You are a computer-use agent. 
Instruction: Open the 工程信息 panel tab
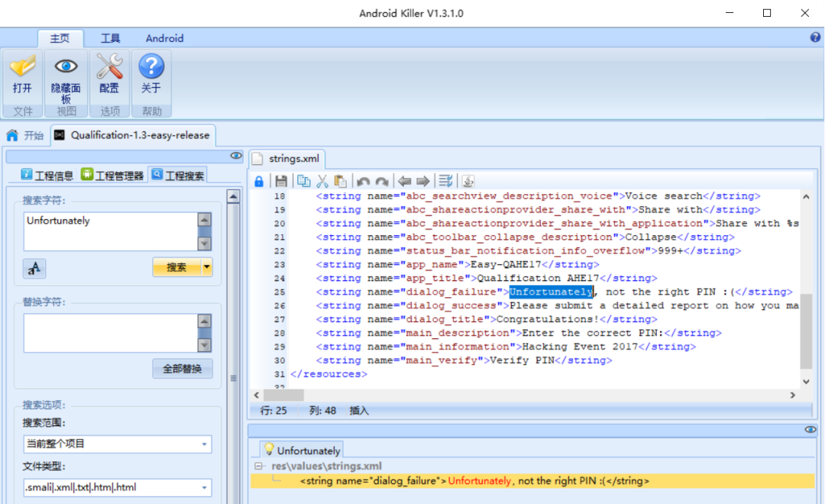point(47,175)
